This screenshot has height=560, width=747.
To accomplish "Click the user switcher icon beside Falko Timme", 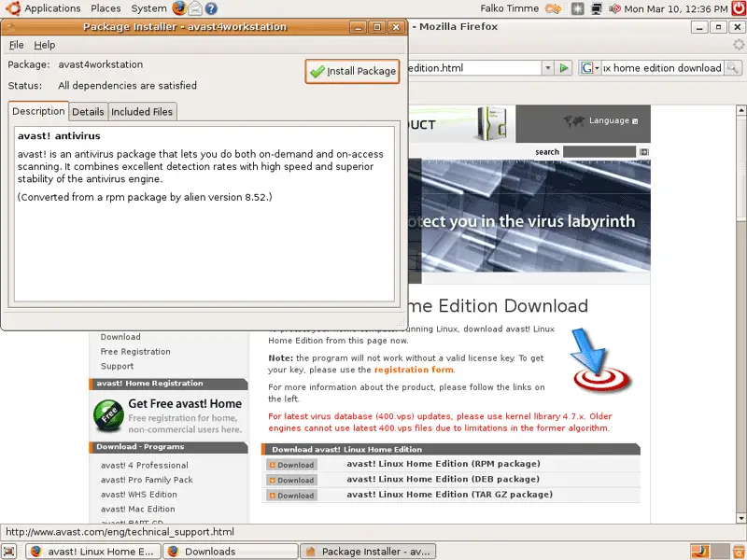I will (553, 8).
